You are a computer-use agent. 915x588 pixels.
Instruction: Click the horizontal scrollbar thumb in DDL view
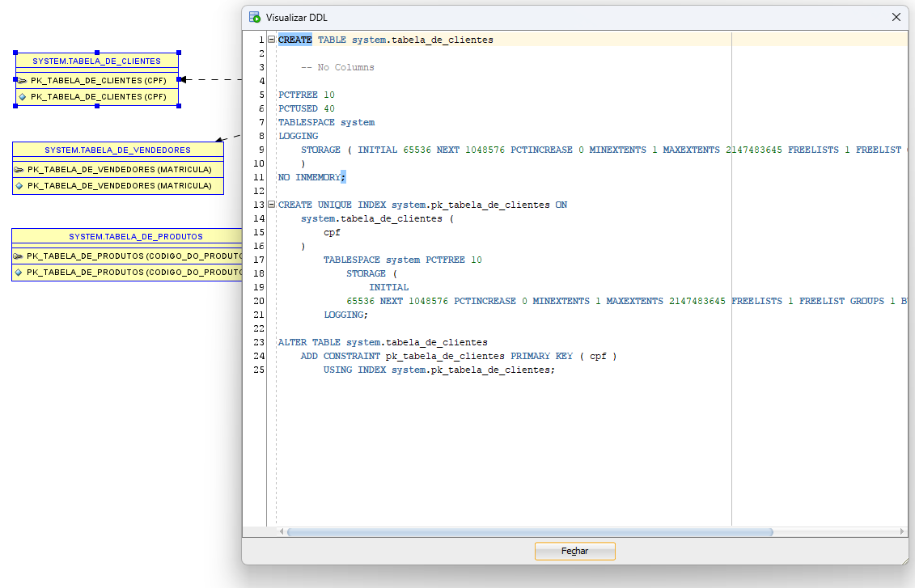[x=530, y=532]
